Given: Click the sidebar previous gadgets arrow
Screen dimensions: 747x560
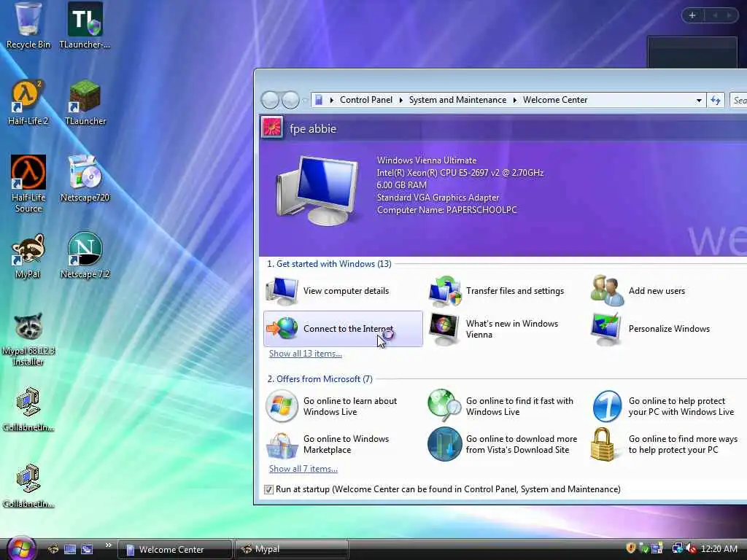Looking at the screenshot, I should point(715,15).
